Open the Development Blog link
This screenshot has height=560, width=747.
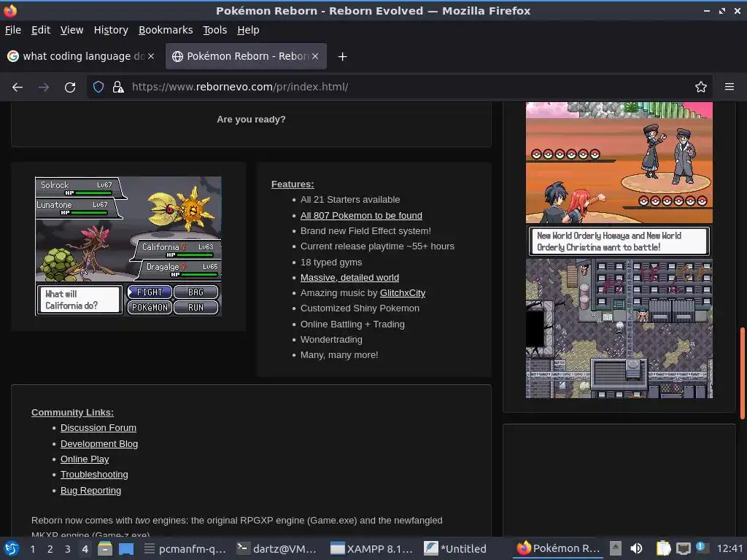[x=99, y=444]
